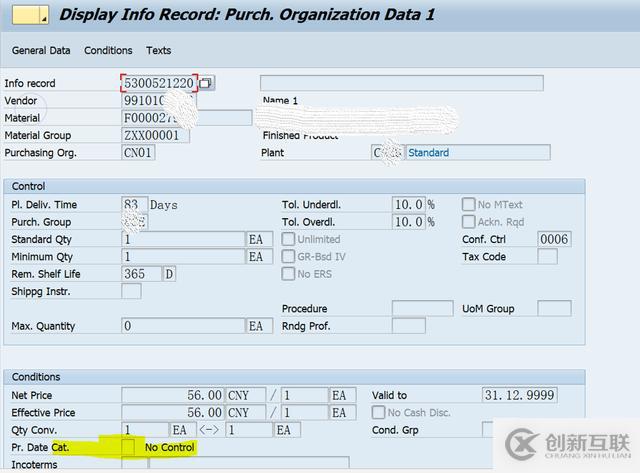Select the Minimum Qty value field
This screenshot has height=473, width=640.
coord(183,257)
